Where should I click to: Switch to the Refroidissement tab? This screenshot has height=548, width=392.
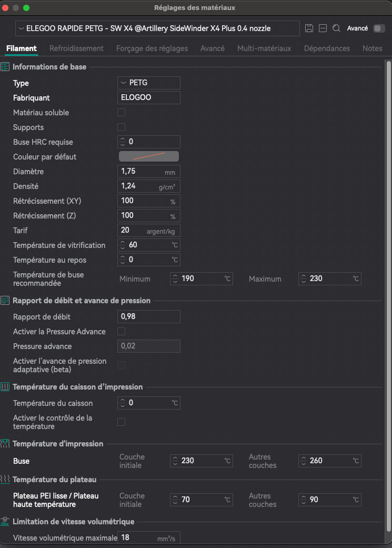[76, 48]
